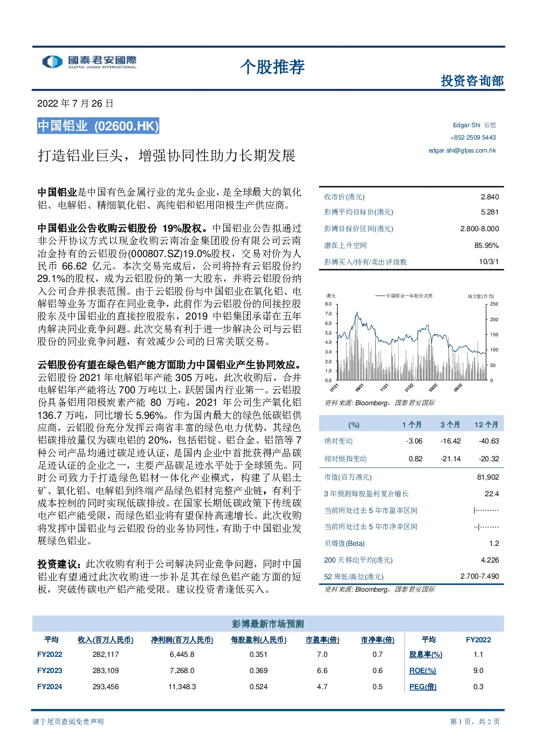535x756 pixels.
Task: Click the 彭博最新市场预测 table header
Action: pyautogui.click(x=268, y=624)
